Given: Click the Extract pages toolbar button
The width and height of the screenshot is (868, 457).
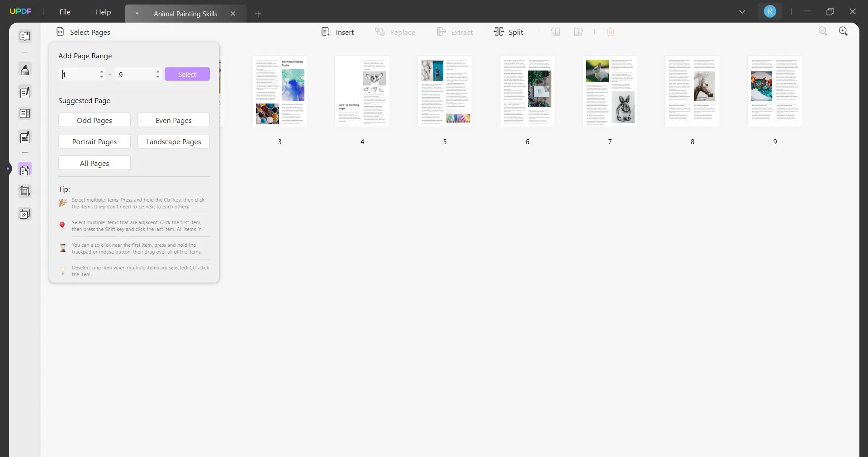Looking at the screenshot, I should (455, 32).
